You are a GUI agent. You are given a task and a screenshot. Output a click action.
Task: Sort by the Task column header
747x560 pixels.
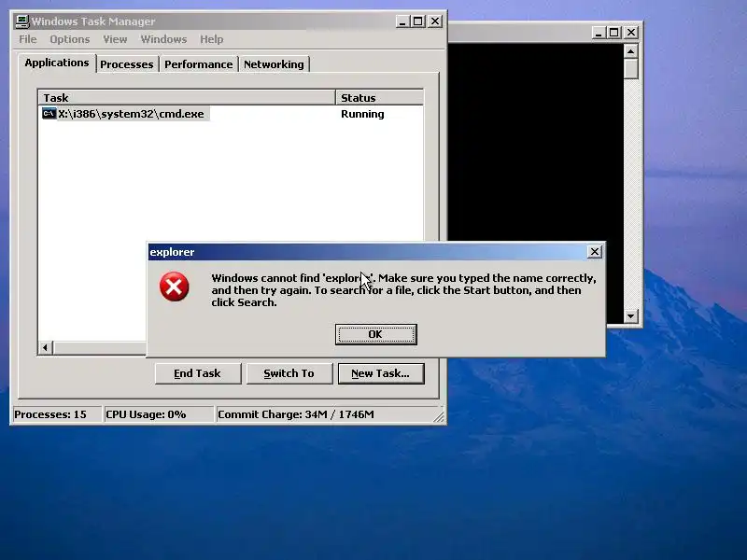[187, 98]
